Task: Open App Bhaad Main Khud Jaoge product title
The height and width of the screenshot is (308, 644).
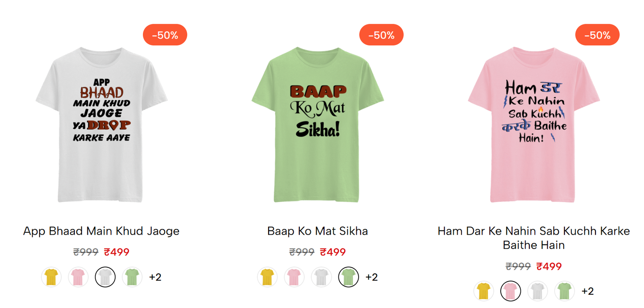Action: click(x=101, y=231)
